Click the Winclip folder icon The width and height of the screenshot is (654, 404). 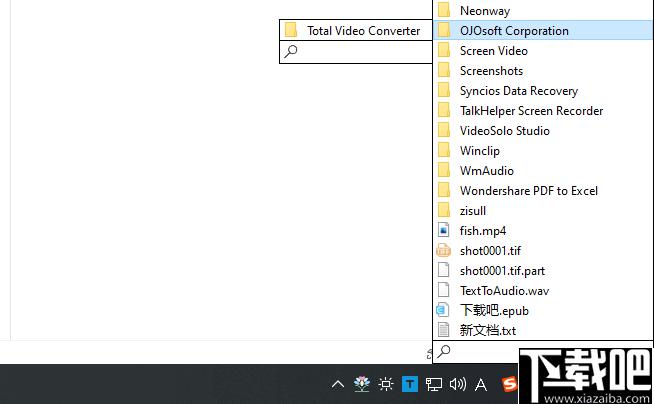[x=444, y=150]
